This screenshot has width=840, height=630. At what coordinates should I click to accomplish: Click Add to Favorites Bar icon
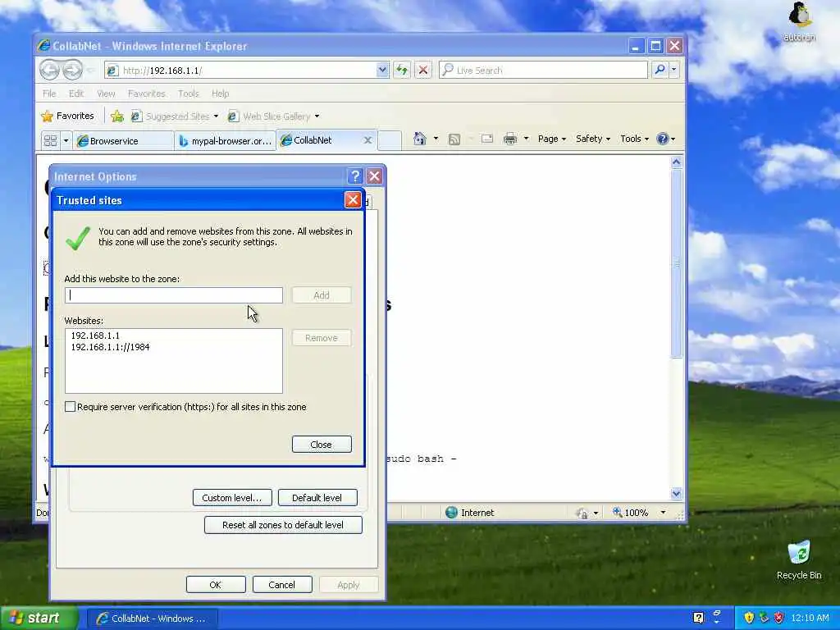pyautogui.click(x=117, y=116)
